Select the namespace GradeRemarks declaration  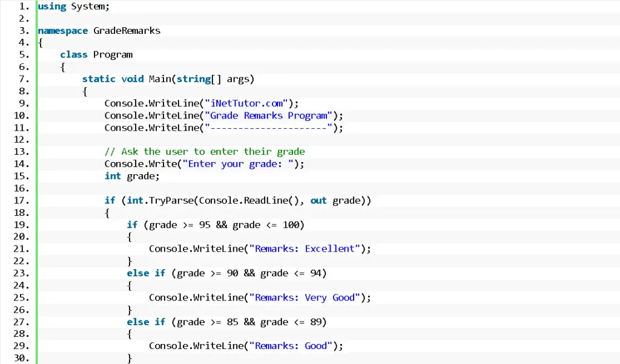[x=99, y=30]
